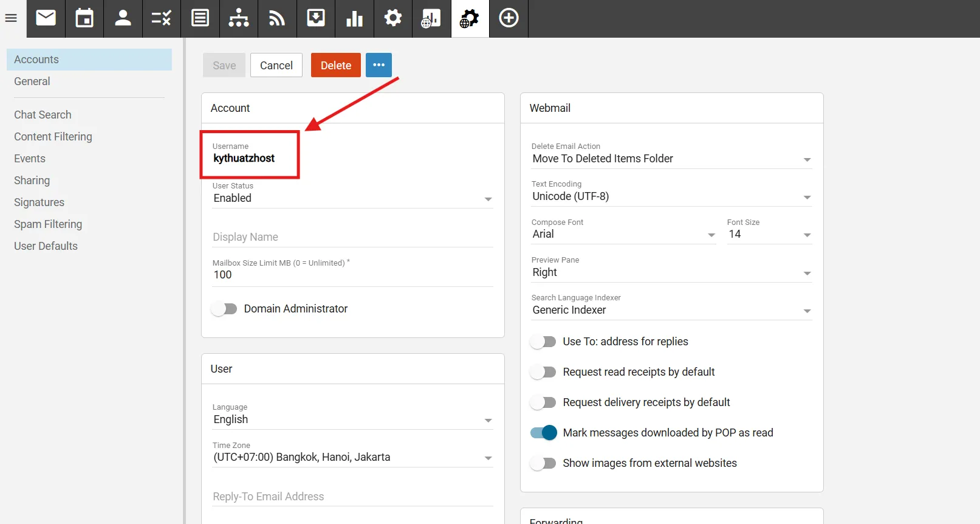980x524 pixels.
Task: Open the Contacts person icon
Action: point(123,18)
